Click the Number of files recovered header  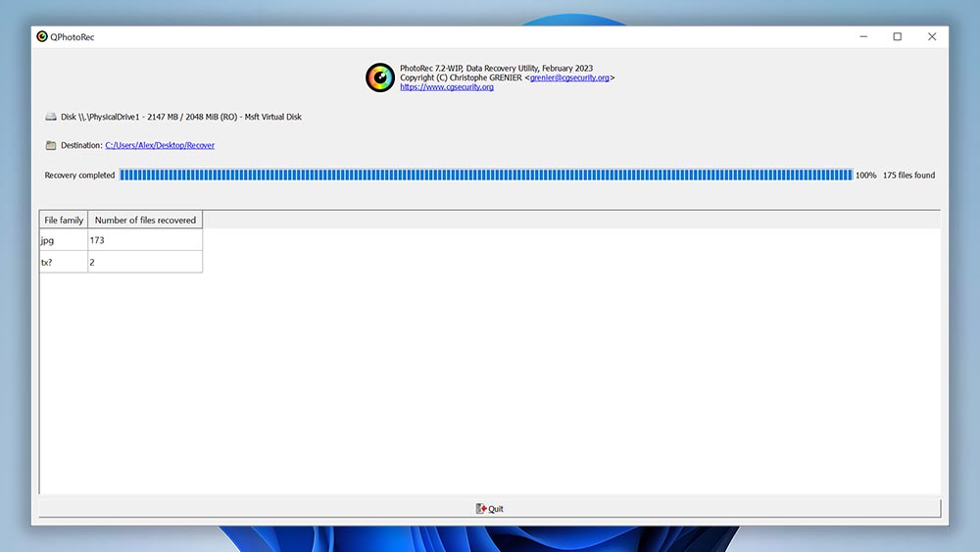click(x=145, y=220)
